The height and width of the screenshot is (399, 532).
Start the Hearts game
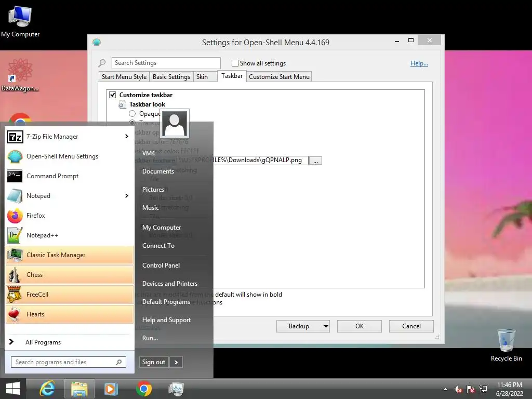coord(69,314)
